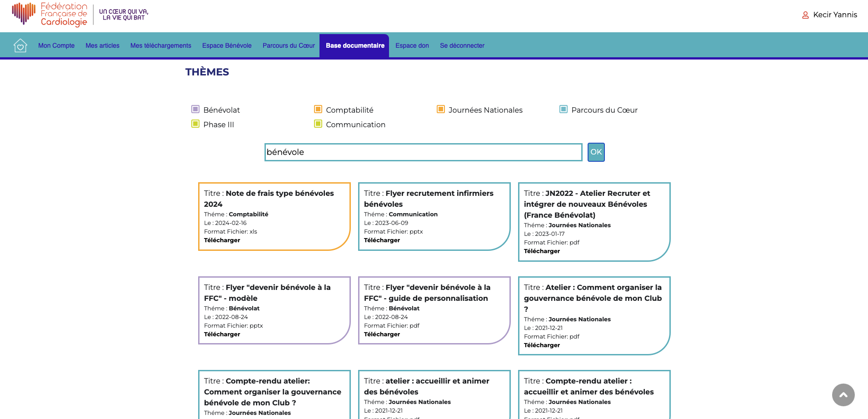868x419 pixels.
Task: Switch to the Base documentaire tab
Action: [354, 45]
